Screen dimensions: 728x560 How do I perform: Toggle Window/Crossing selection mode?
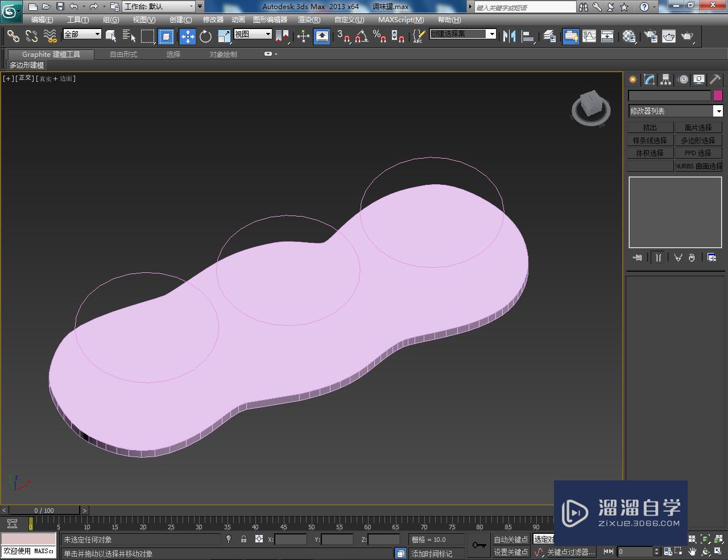pyautogui.click(x=166, y=36)
